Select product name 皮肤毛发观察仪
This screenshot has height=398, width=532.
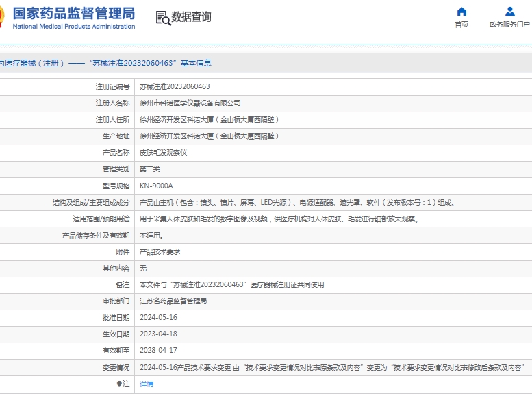click(163, 153)
